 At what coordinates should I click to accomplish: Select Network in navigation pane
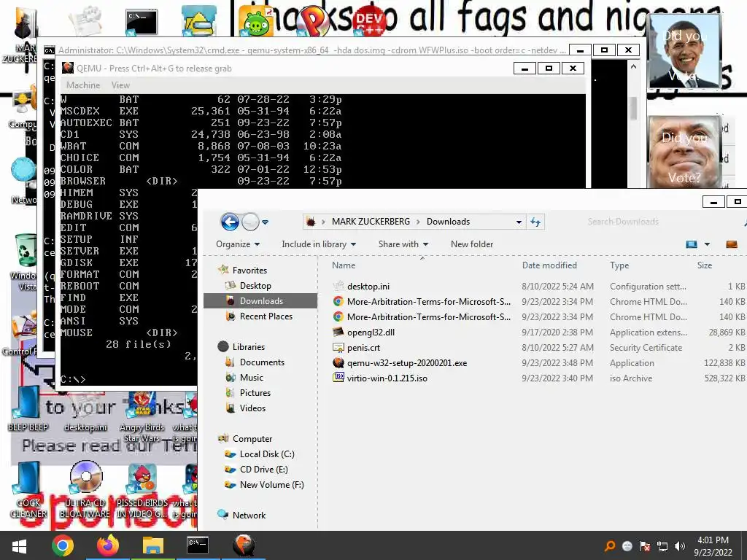click(x=249, y=516)
